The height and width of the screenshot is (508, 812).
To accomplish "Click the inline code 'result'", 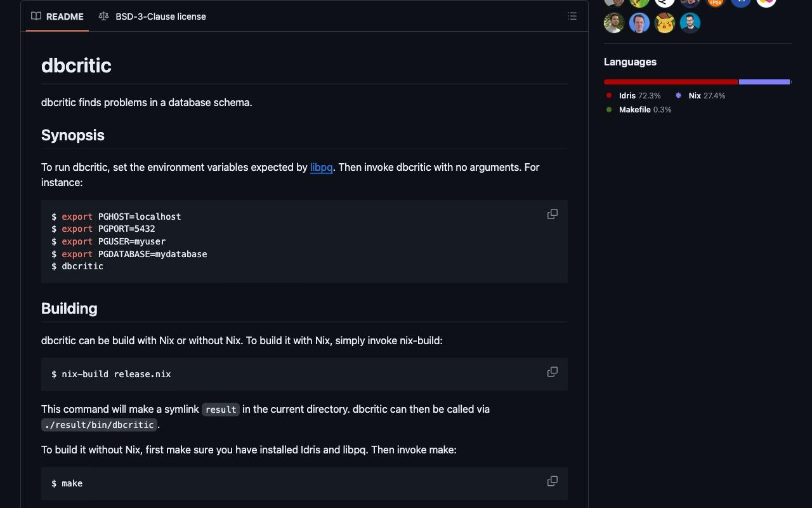I will point(221,410).
